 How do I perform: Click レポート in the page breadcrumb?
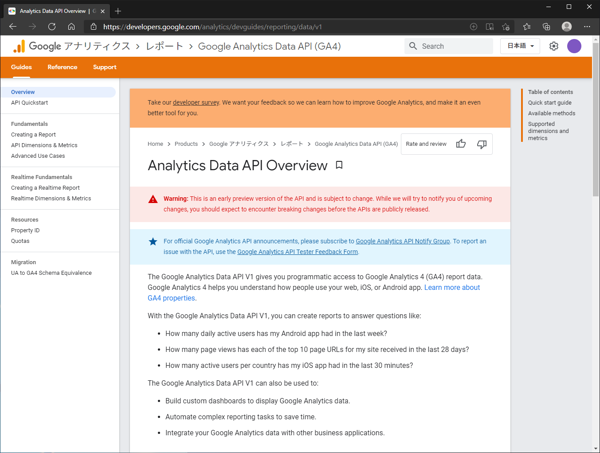tap(292, 144)
